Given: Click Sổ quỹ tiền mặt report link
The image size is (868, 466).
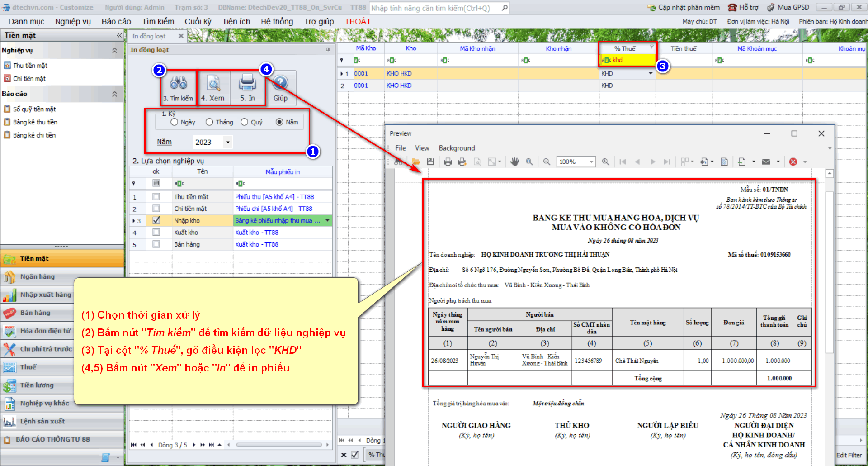Looking at the screenshot, I should click(34, 109).
